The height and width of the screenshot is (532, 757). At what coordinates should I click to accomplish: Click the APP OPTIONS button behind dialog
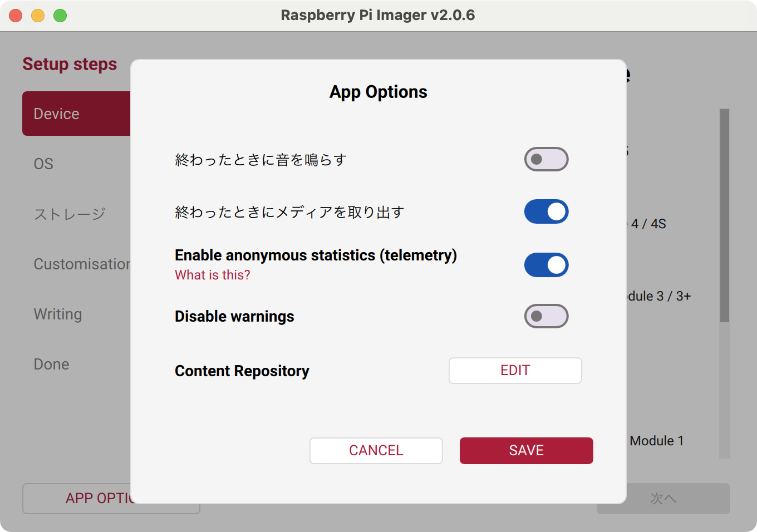[77, 499]
